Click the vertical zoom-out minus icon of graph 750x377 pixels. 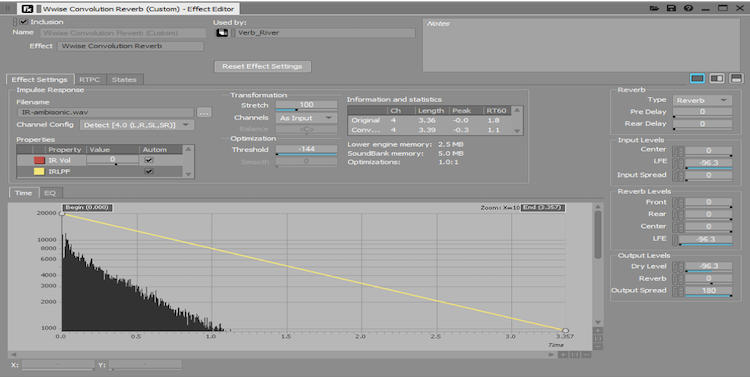pyautogui.click(x=598, y=346)
